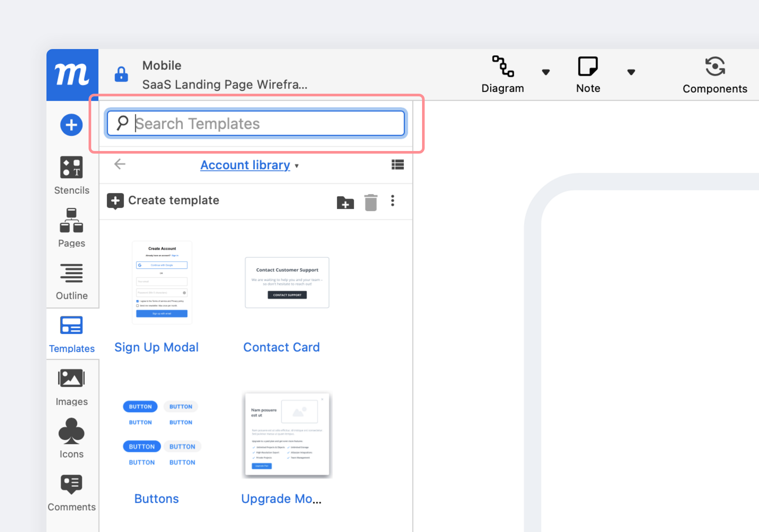Select the Sign Up Modal template thumbnail
The height and width of the screenshot is (532, 759).
[x=162, y=282]
